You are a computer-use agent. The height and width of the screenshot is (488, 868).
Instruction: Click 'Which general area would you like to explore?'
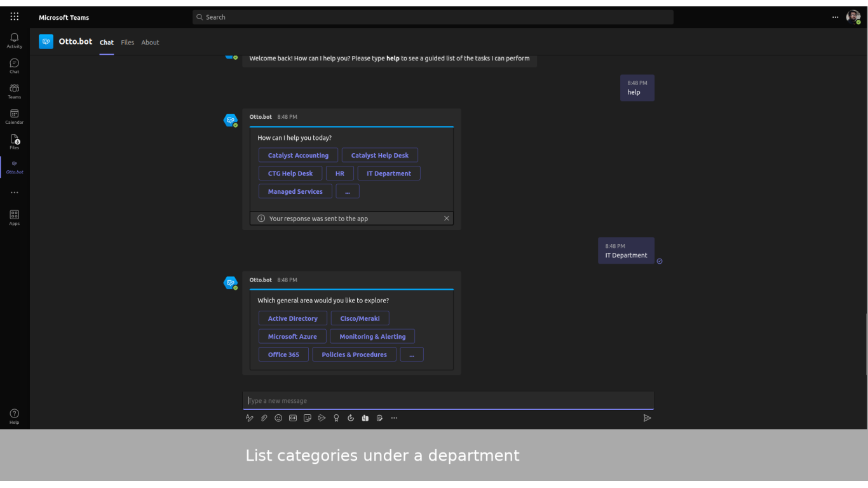click(x=323, y=301)
